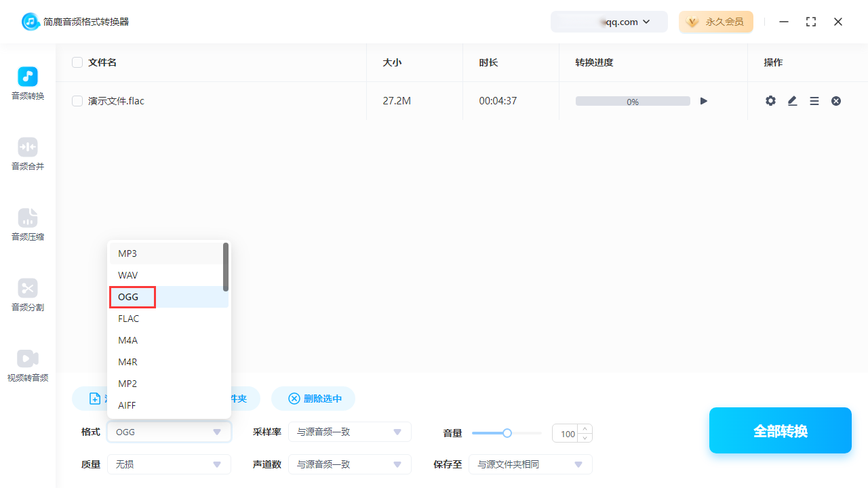Open the 质量 dropdown showing 无损

[169, 464]
